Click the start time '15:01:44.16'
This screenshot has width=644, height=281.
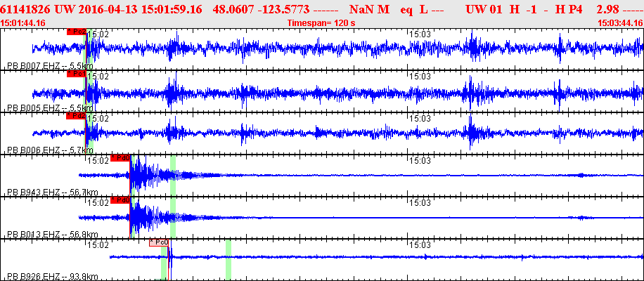pyautogui.click(x=23, y=23)
